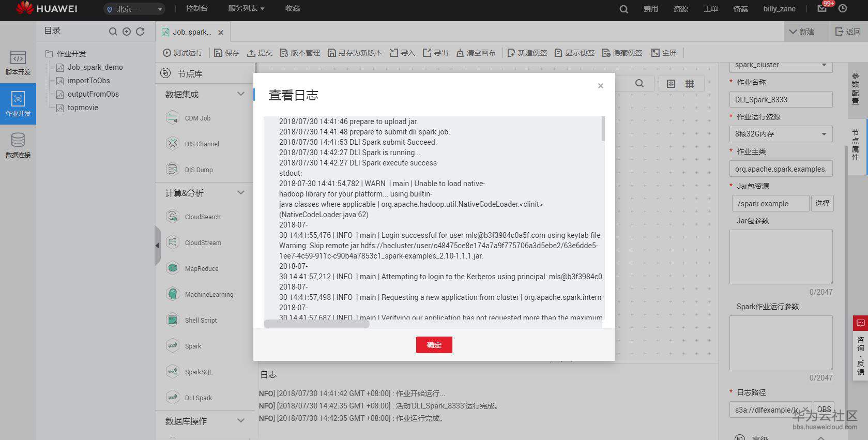This screenshot has height=440, width=868.
Task: Open the data connection (数据连接) sidebar icon
Action: (x=18, y=145)
